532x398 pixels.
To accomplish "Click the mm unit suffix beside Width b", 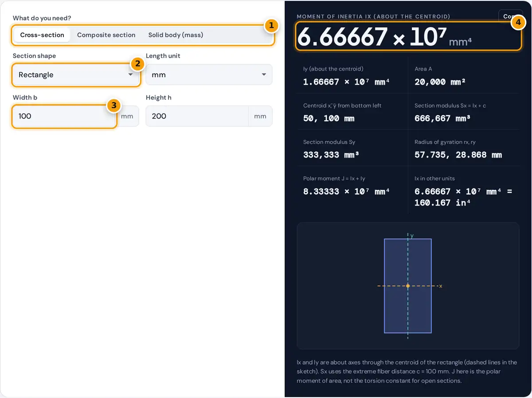I will [x=127, y=116].
